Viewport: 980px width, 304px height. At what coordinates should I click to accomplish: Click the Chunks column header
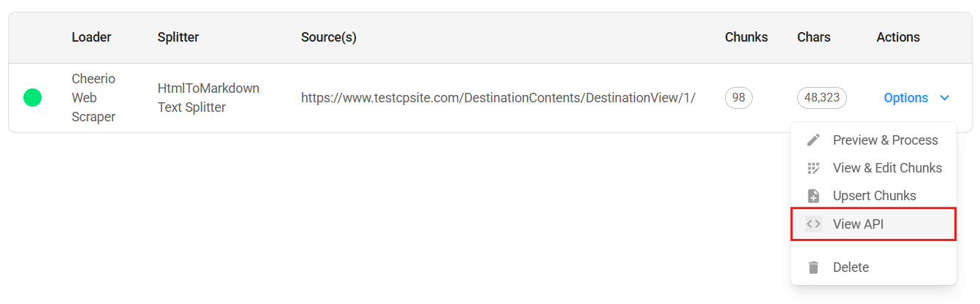point(745,37)
